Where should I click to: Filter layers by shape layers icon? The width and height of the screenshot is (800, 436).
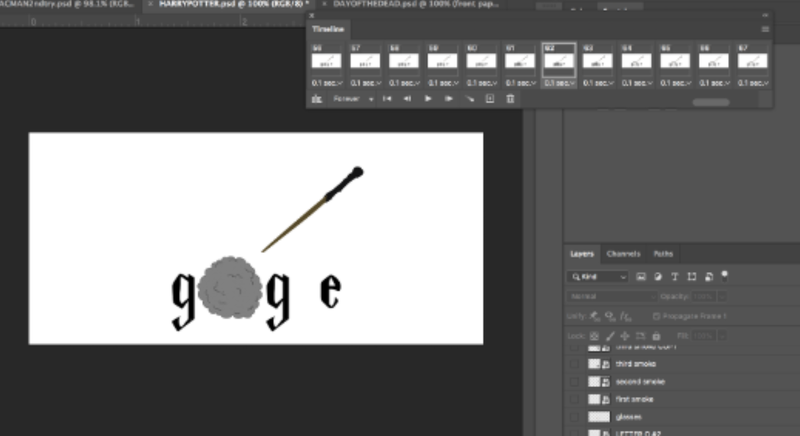point(692,277)
